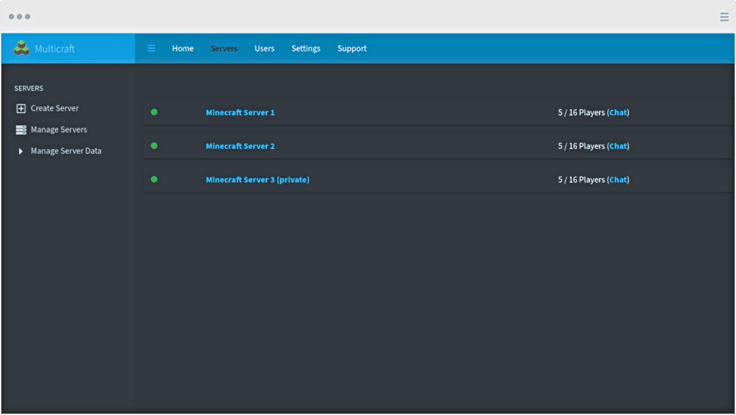Screen dimensions: 736x415
Task: Open the Support menu item
Action: (352, 48)
